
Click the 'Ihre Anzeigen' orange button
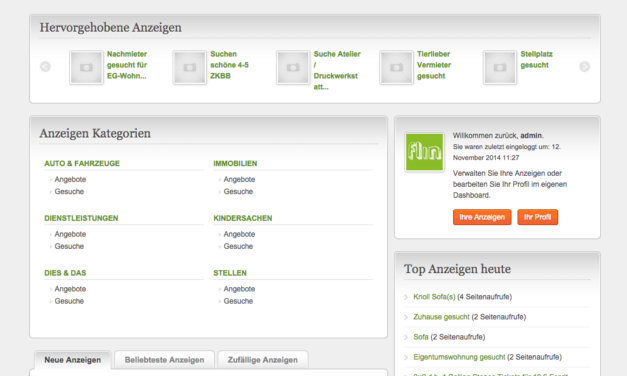pyautogui.click(x=482, y=217)
